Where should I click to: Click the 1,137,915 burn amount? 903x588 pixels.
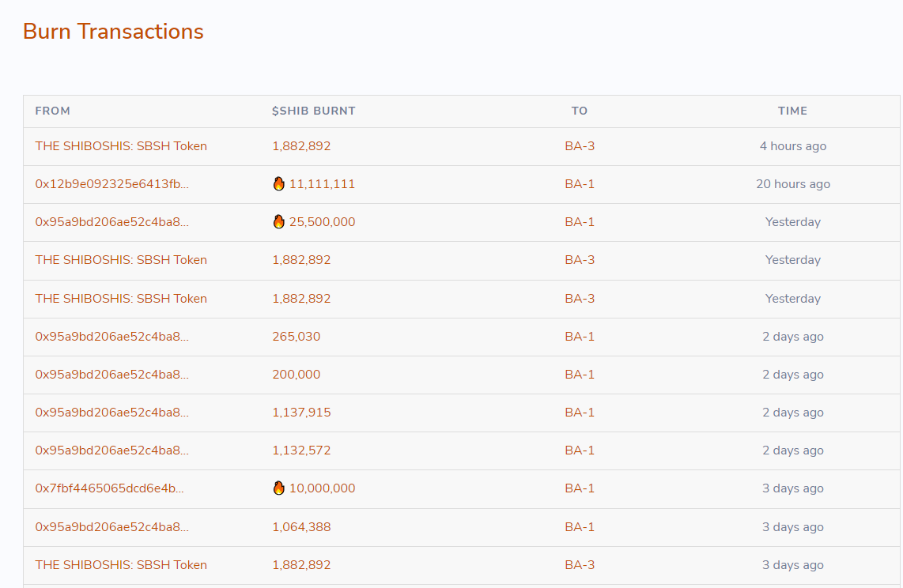pos(301,413)
